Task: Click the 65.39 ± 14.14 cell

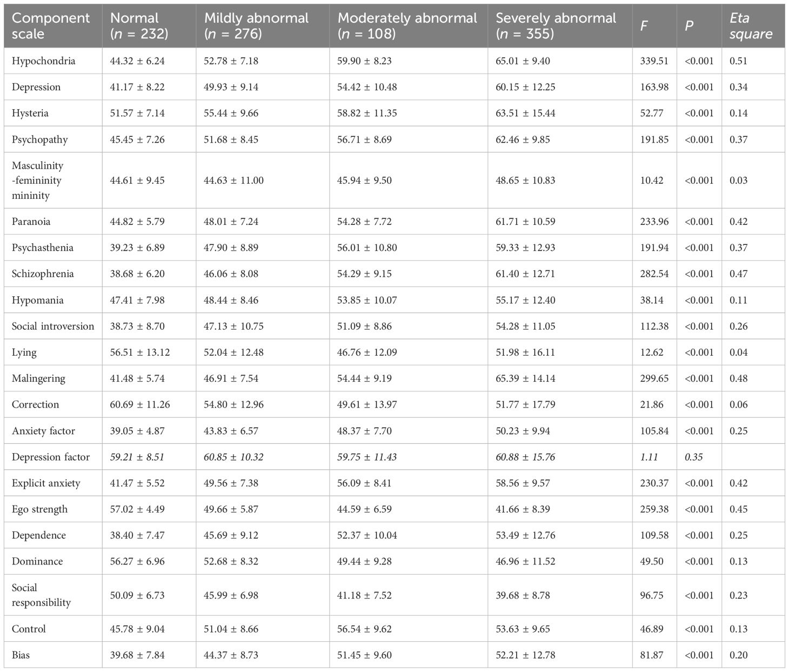Action: click(525, 378)
